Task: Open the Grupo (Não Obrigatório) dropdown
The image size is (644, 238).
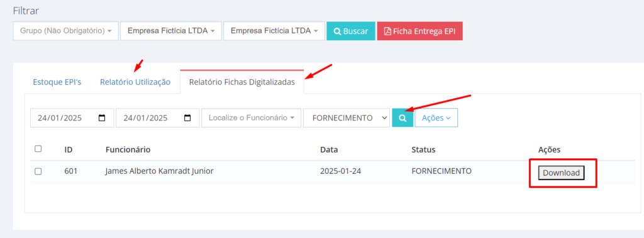Action: 65,31
